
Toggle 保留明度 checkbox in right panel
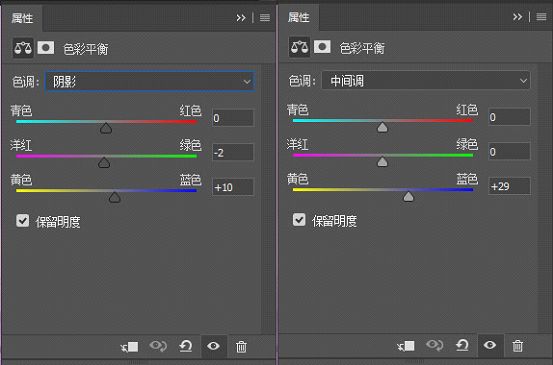pos(299,220)
